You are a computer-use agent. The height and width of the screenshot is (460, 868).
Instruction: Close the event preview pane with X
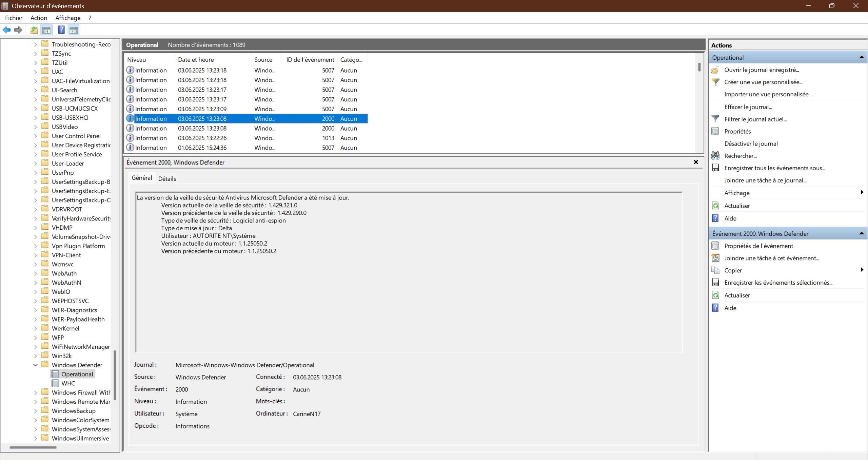tap(696, 162)
